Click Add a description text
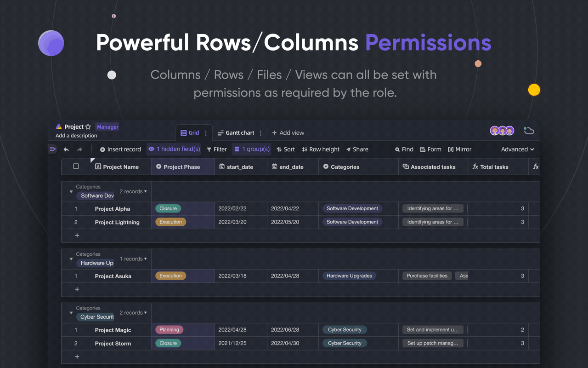588x368 pixels. pos(76,136)
